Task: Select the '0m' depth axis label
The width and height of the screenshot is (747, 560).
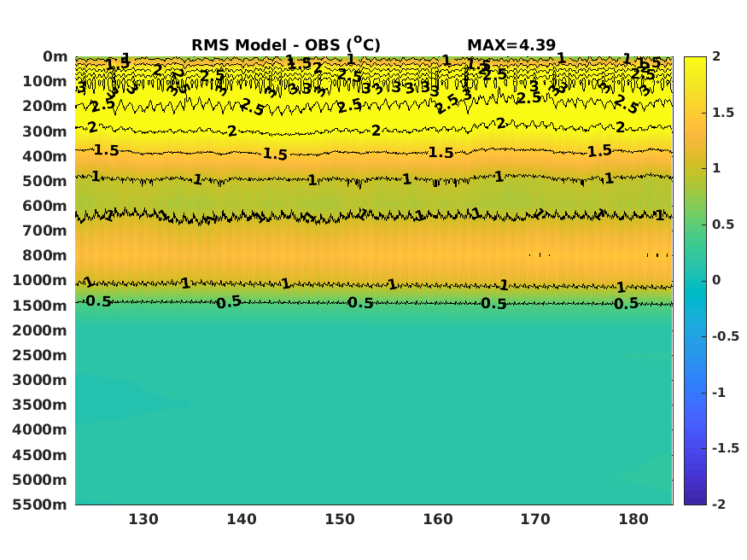Action: [x=55, y=56]
